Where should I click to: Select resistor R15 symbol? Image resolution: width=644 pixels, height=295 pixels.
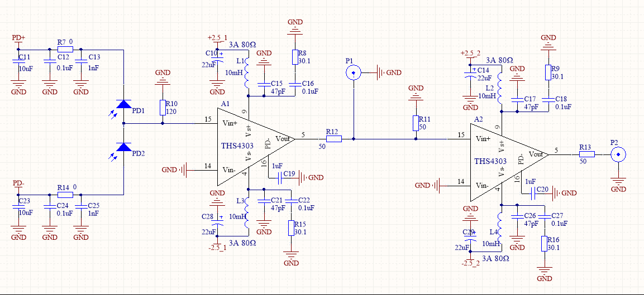coord(291,229)
